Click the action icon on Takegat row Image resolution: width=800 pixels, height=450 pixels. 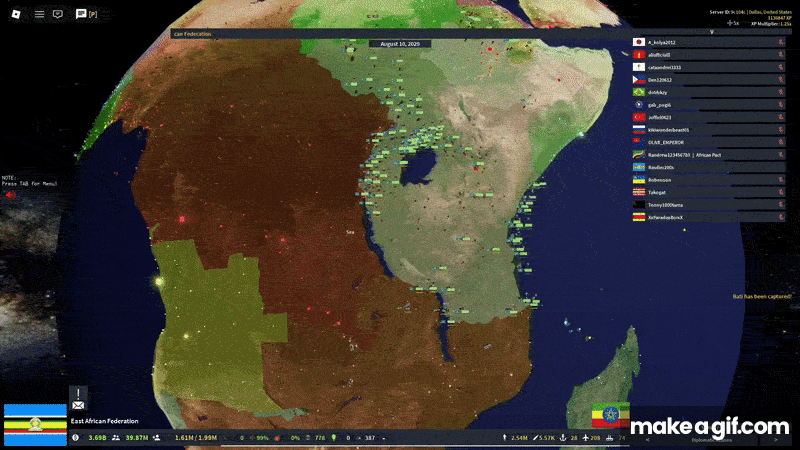tap(781, 192)
